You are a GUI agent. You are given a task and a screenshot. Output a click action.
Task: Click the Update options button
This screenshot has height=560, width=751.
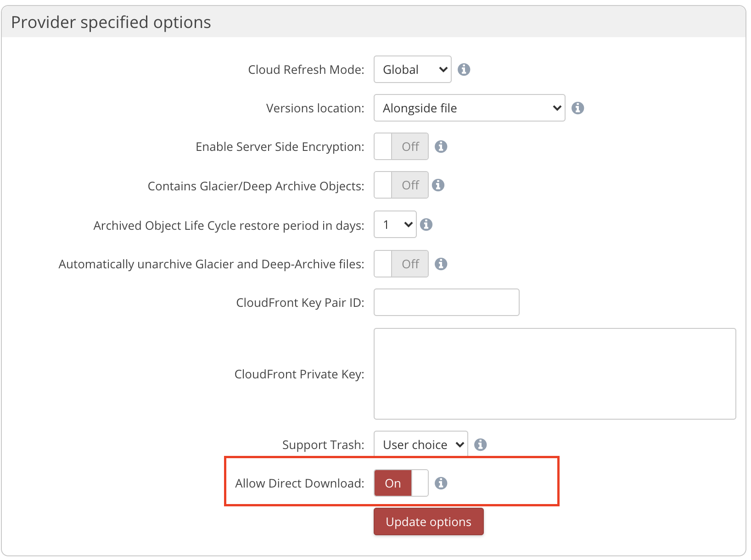[x=428, y=521]
